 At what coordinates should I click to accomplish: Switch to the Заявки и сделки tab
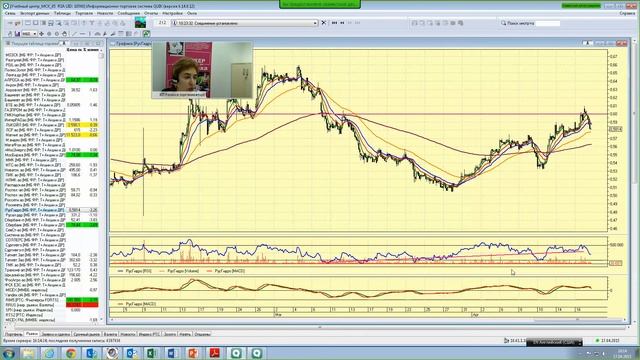(x=56, y=334)
